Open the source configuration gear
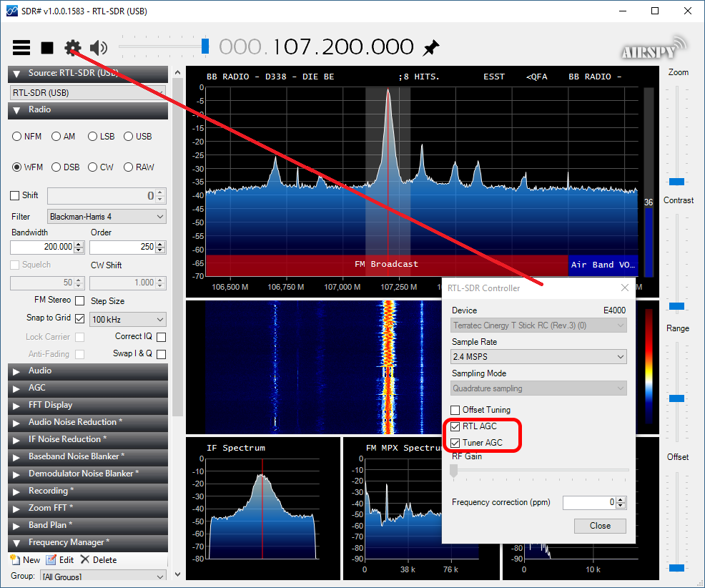705x588 pixels. (x=72, y=47)
